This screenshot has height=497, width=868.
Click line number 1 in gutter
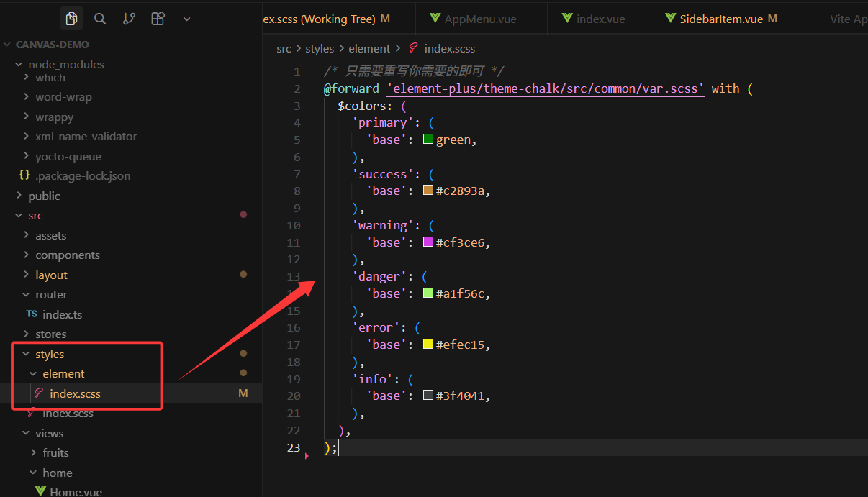(x=297, y=71)
